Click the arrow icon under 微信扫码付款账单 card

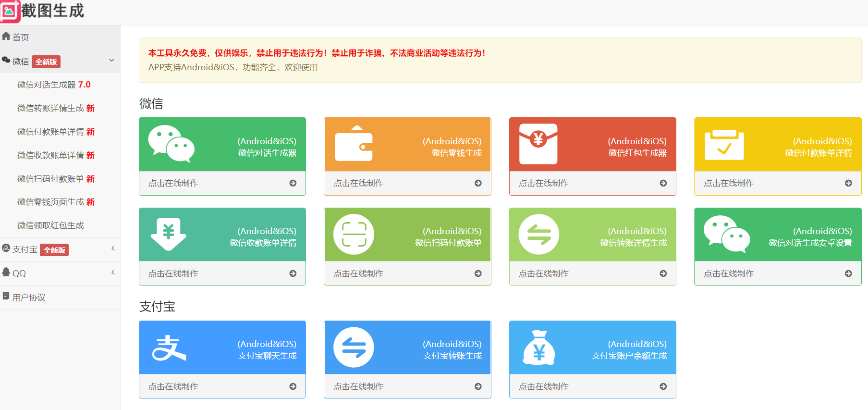click(x=478, y=273)
